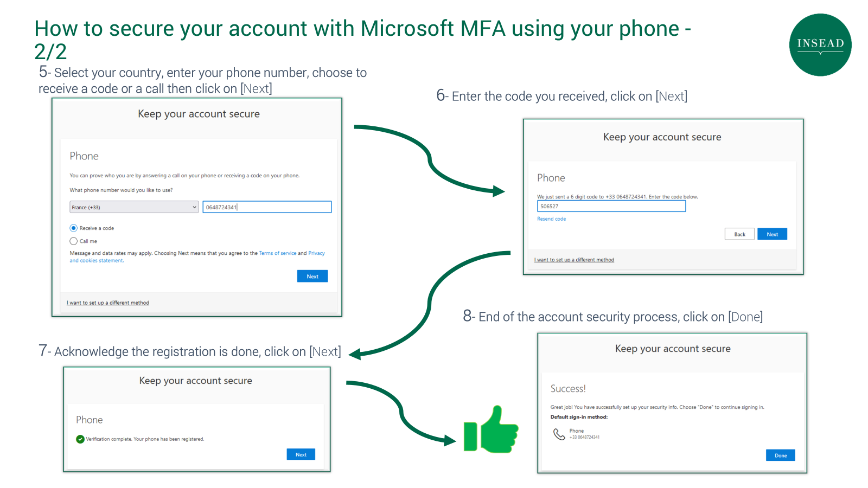
Task: Click the phone number input field showing 0648724341
Action: [267, 207]
